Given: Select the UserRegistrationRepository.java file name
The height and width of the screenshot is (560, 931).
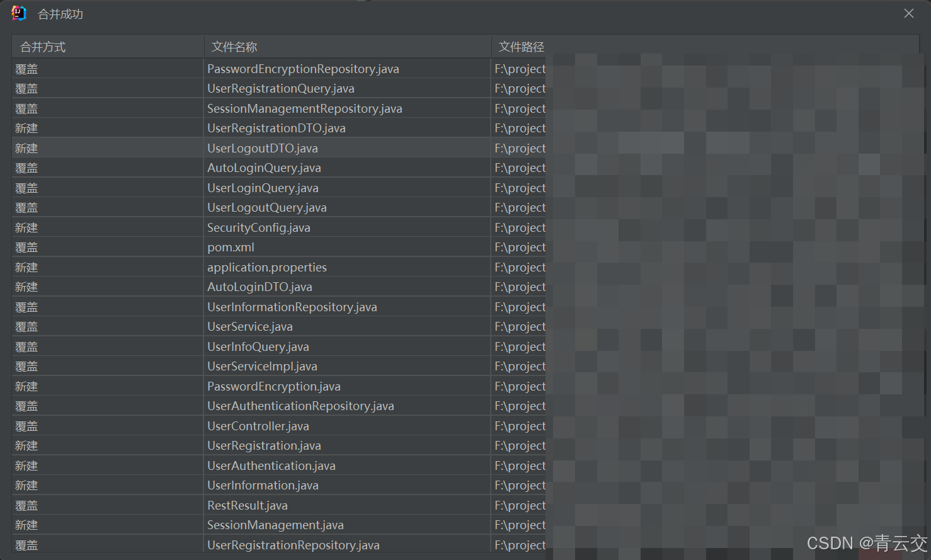Looking at the screenshot, I should pos(294,545).
